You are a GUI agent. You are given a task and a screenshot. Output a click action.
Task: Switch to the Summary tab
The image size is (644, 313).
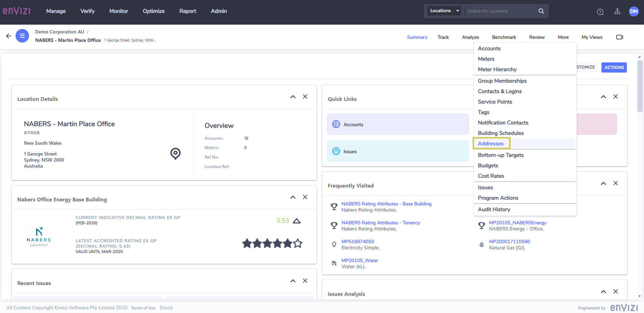coord(417,37)
